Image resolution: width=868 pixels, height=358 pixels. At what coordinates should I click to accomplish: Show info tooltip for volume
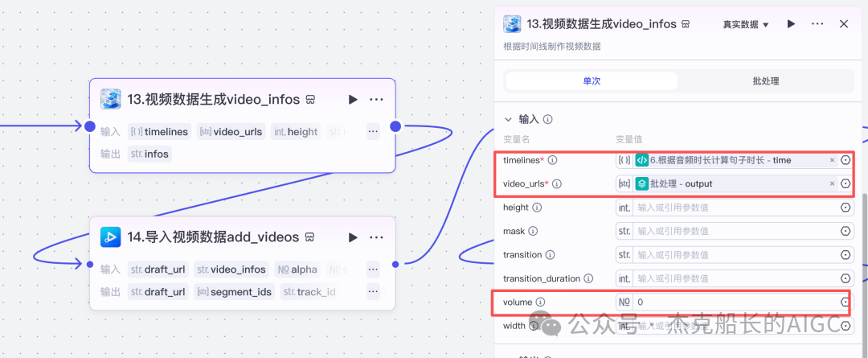point(541,302)
